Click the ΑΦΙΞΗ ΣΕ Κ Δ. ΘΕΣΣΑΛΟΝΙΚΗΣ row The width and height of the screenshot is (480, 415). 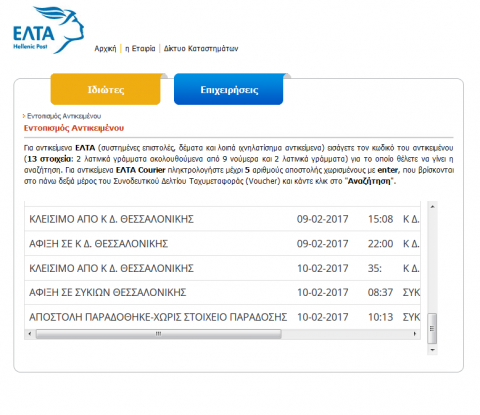tap(222, 244)
